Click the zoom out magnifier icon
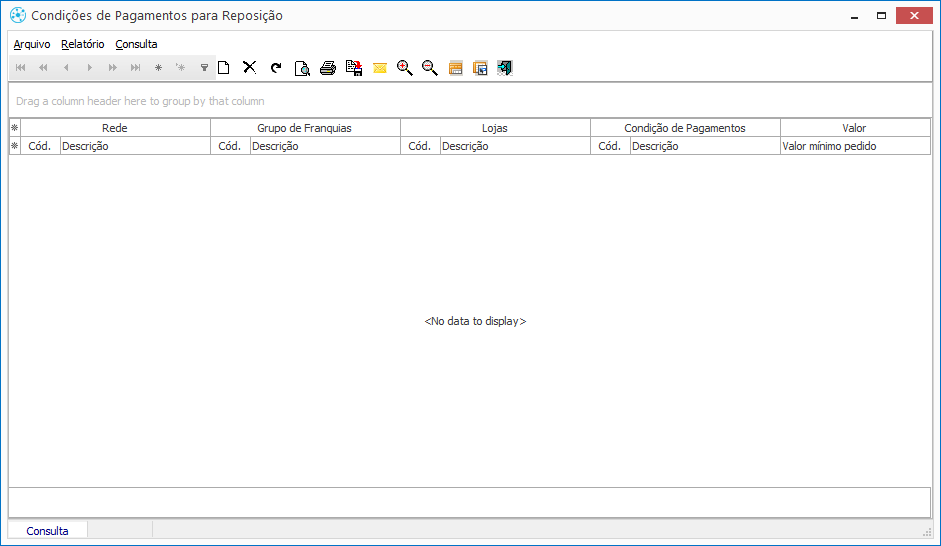Image resolution: width=941 pixels, height=546 pixels. pyautogui.click(x=430, y=68)
